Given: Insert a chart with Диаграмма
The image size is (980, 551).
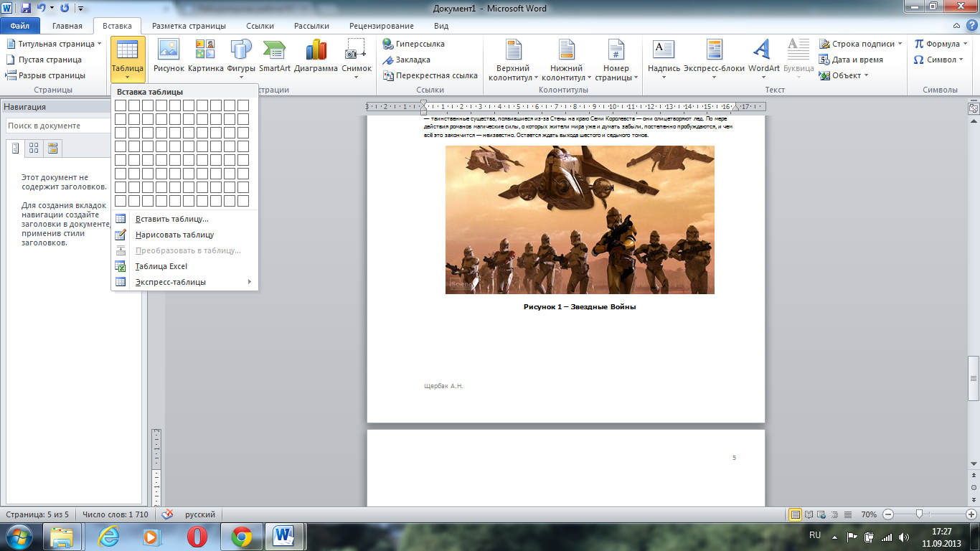Looking at the screenshot, I should (316, 57).
